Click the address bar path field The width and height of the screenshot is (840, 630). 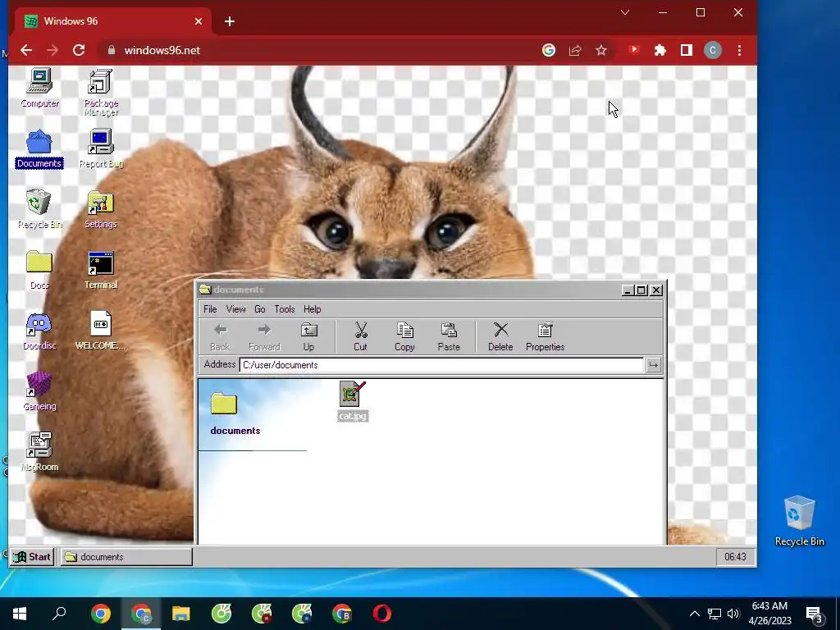(441, 365)
